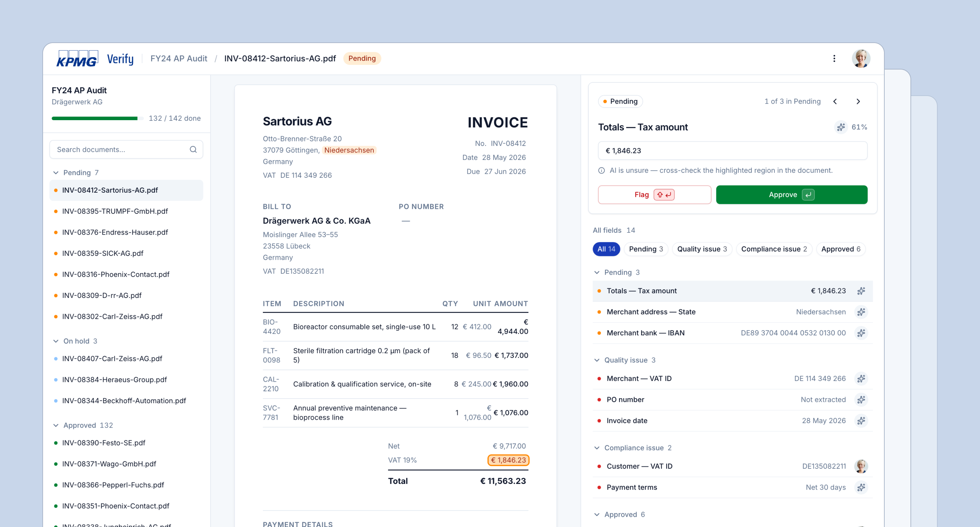The width and height of the screenshot is (980, 527).
Task: Select the Customer — VAT ID field row
Action: coord(732,466)
